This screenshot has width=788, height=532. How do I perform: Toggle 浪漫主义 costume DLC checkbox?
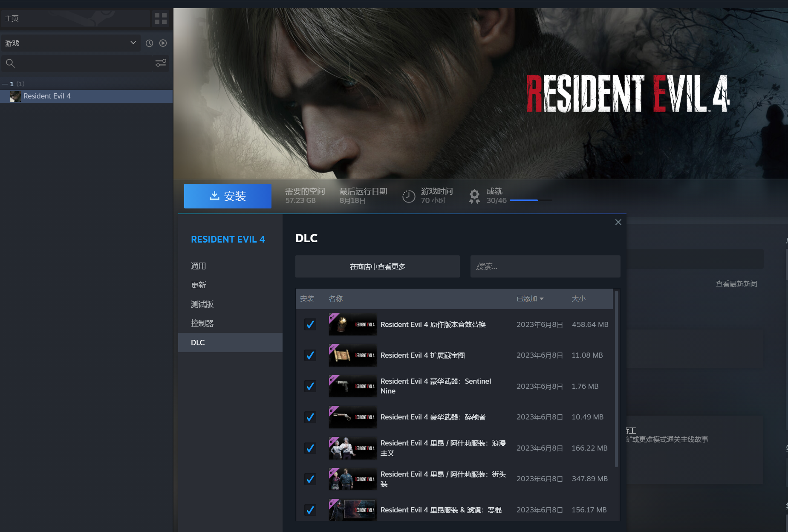click(310, 448)
